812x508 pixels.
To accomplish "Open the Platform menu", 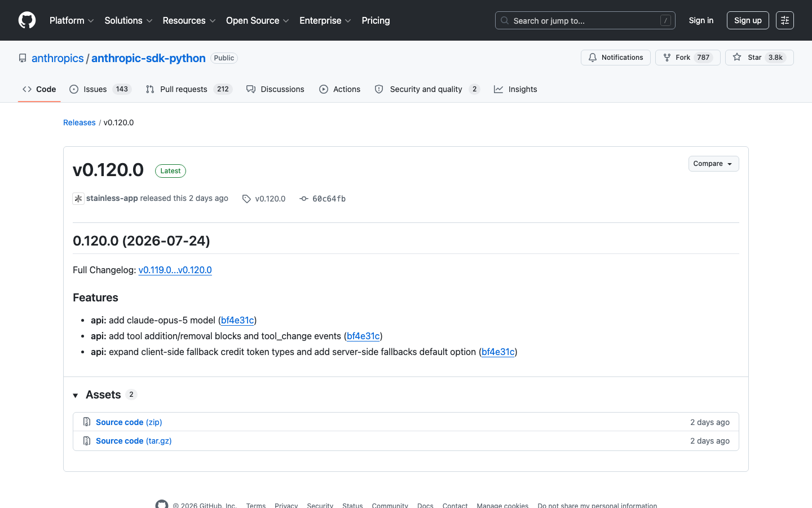I will [72, 20].
